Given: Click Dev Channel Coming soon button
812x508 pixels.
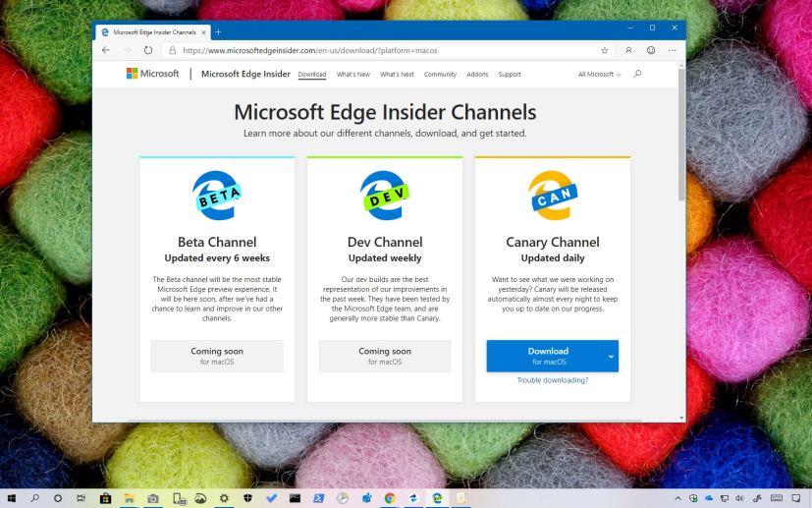Looking at the screenshot, I should tap(385, 356).
